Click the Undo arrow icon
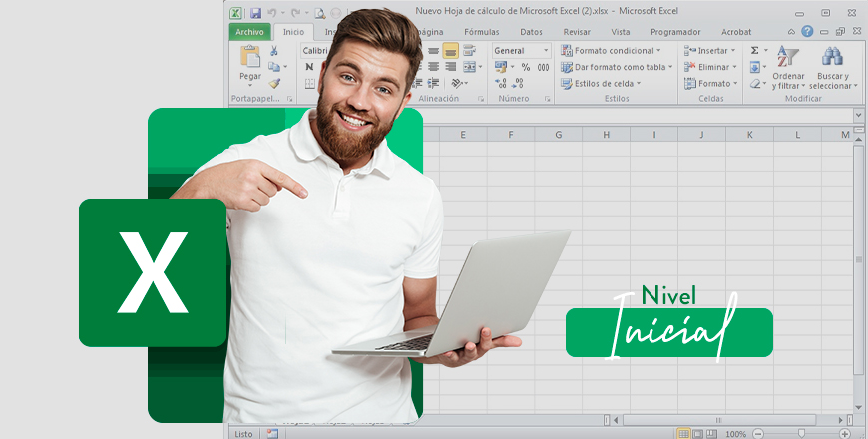This screenshot has width=868, height=439. [271, 13]
